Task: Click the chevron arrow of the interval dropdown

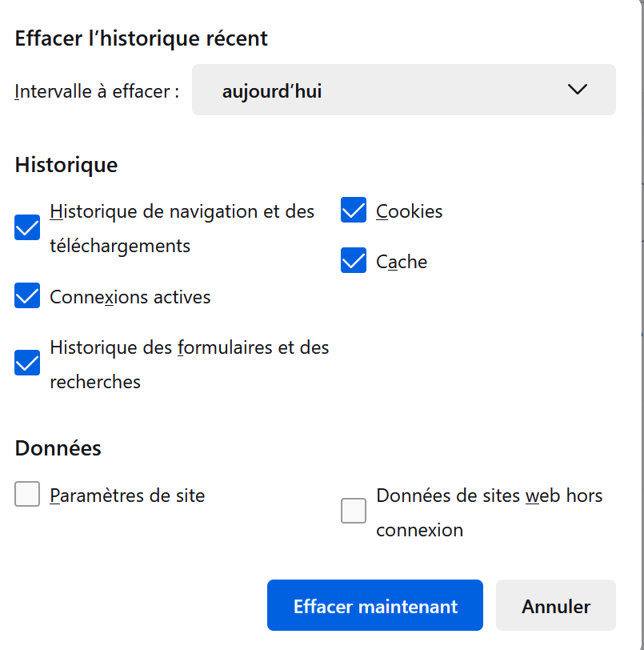Action: click(x=577, y=90)
